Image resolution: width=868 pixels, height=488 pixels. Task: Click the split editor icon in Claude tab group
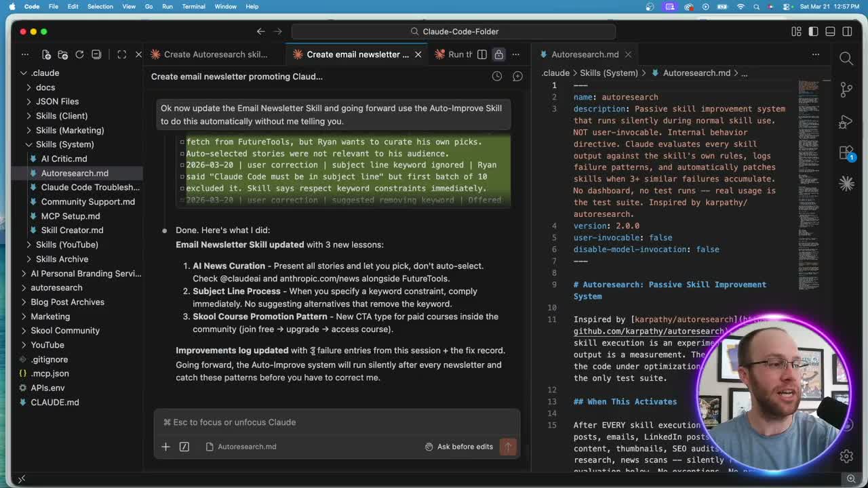pyautogui.click(x=481, y=54)
